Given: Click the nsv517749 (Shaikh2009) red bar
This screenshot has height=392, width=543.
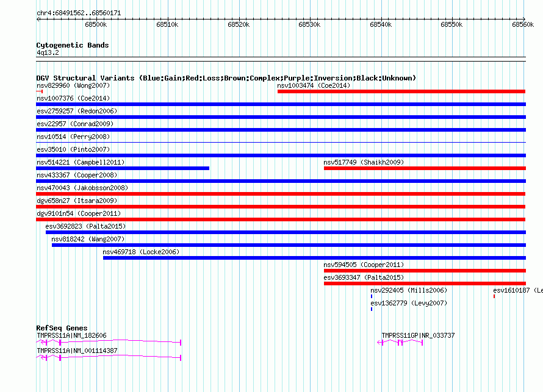Looking at the screenshot, I should (x=425, y=168).
